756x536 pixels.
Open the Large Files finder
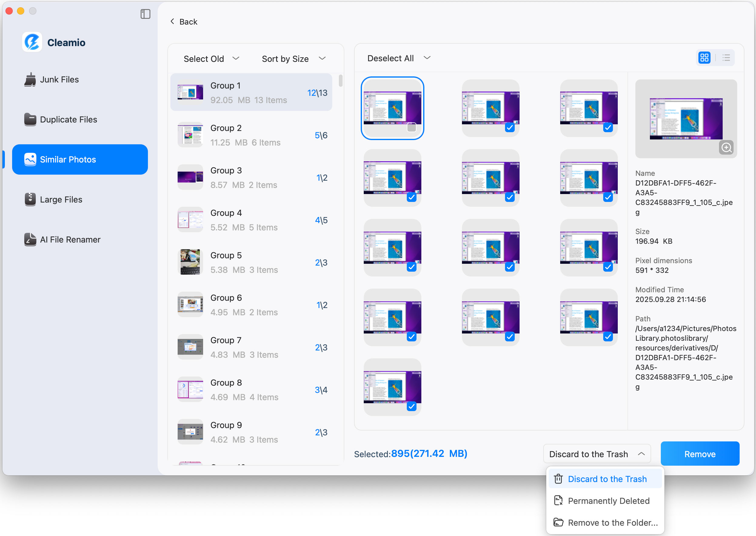pos(61,199)
